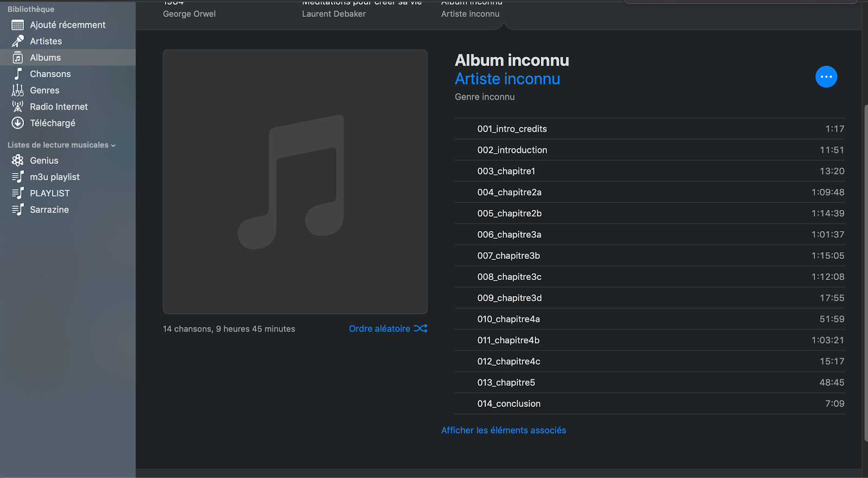Click the Genres guitars icon
The width and height of the screenshot is (868, 478).
(17, 91)
